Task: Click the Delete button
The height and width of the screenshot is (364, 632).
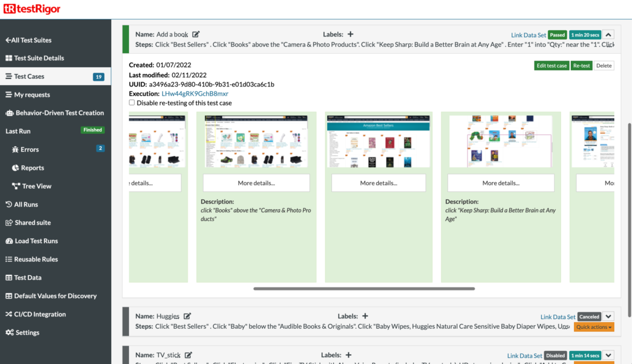Action: [x=604, y=66]
